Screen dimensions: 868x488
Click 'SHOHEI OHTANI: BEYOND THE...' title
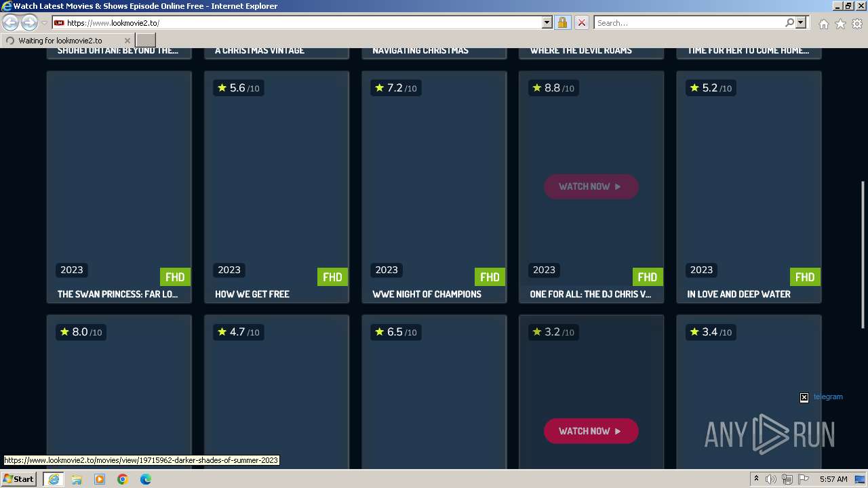pyautogui.click(x=118, y=50)
